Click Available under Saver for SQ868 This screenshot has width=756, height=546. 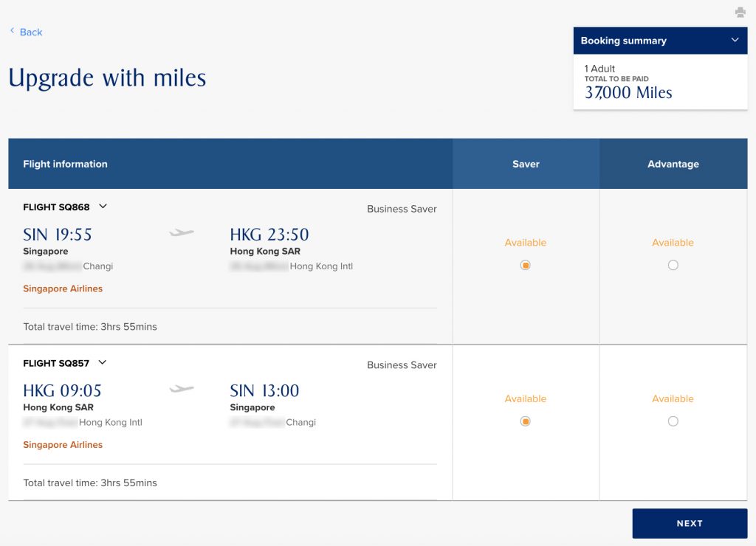525,242
